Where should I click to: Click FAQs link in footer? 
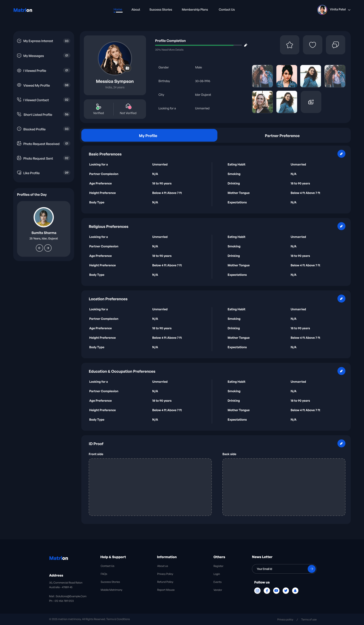point(104,574)
